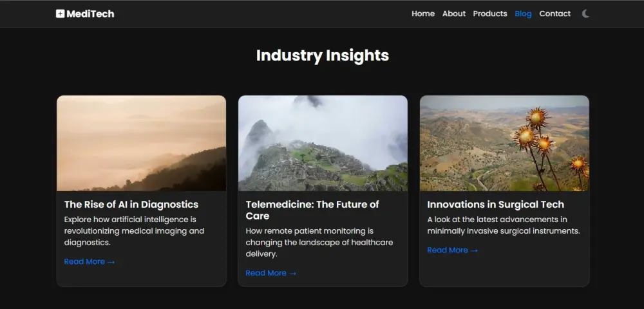Go to the About page
Viewport: 644px width, 309px height.
click(454, 14)
